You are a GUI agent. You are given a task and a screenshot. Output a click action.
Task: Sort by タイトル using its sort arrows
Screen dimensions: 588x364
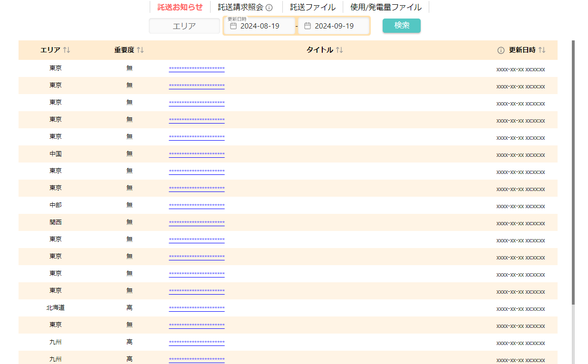click(339, 50)
